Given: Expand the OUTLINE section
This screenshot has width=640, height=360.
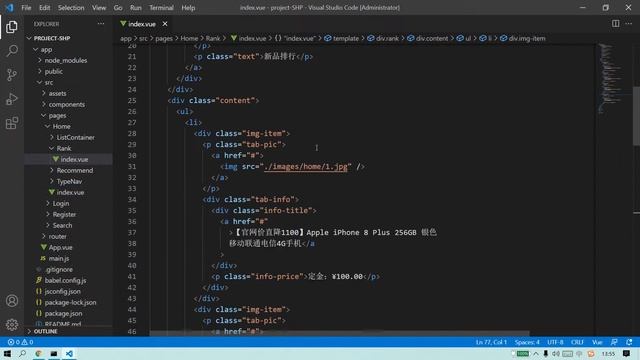Looking at the screenshot, I should (45, 331).
